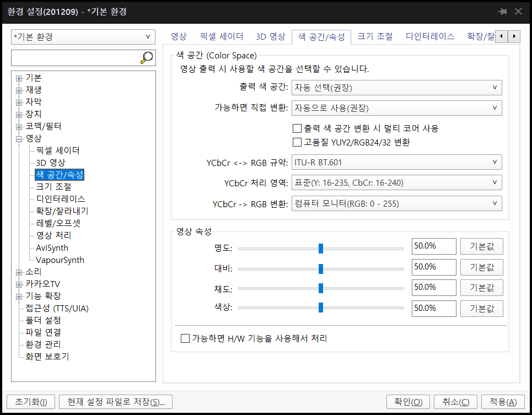Select 크기 조절 in the tree

pos(53,187)
